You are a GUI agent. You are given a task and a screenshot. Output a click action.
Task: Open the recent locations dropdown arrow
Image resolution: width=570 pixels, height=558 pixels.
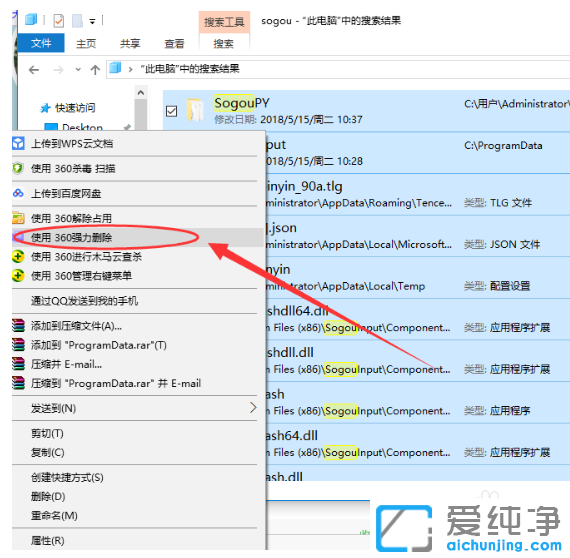click(x=78, y=69)
